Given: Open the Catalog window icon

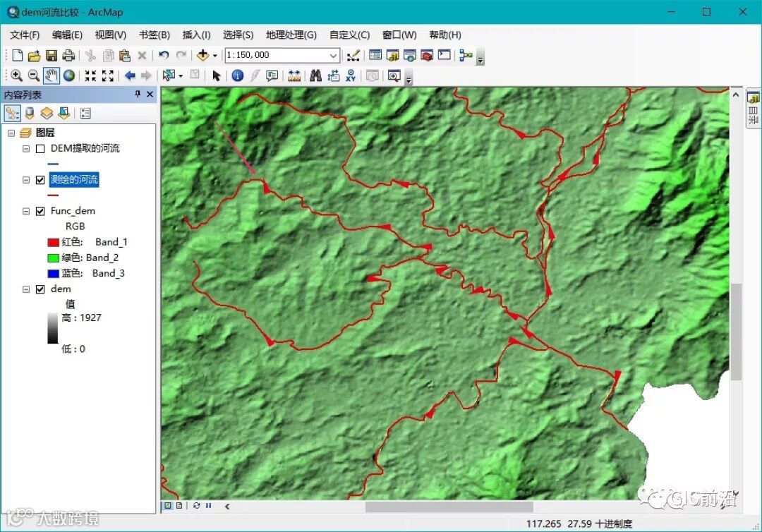Looking at the screenshot, I should tap(393, 55).
